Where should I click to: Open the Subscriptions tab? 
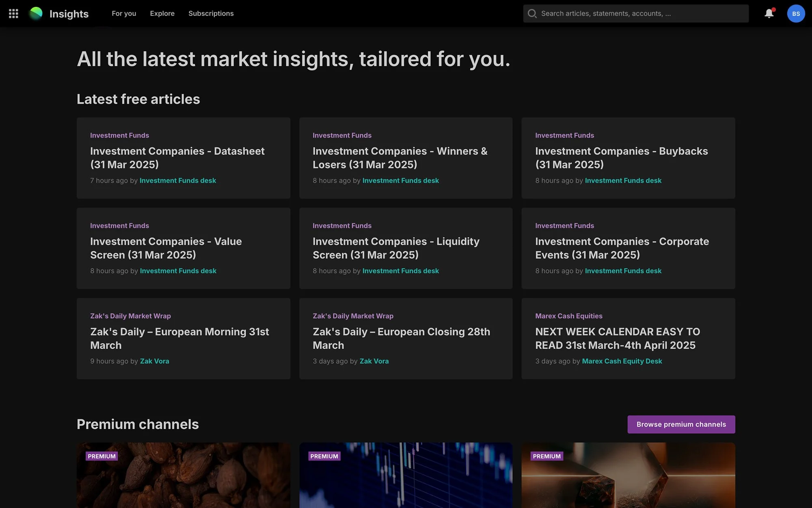point(211,13)
